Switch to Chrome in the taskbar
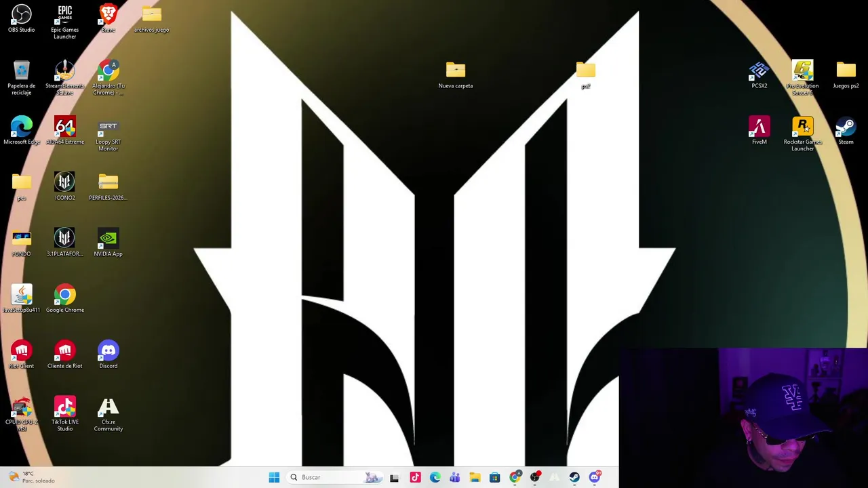This screenshot has width=868, height=488. [x=515, y=477]
